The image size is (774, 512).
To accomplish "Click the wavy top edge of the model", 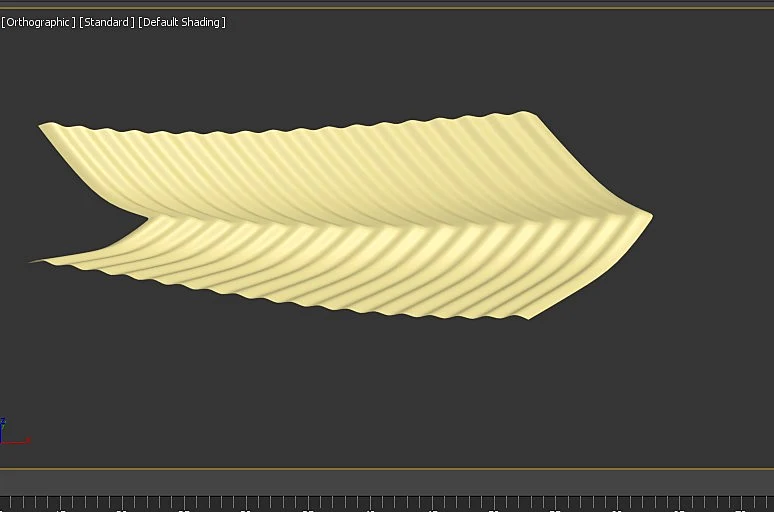I will point(286,128).
